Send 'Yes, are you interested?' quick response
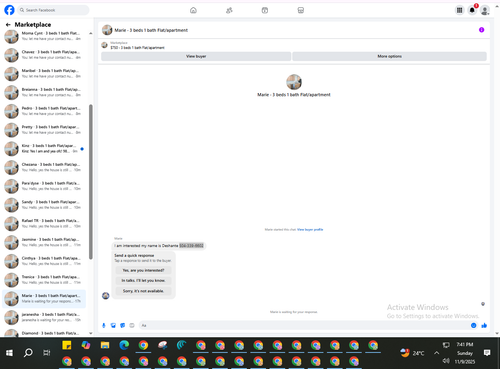Image resolution: width=500 pixels, height=369 pixels. point(143,270)
